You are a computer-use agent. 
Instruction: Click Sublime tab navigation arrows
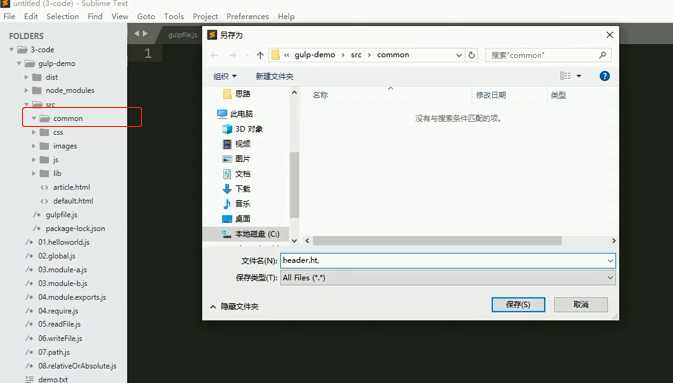[x=140, y=33]
